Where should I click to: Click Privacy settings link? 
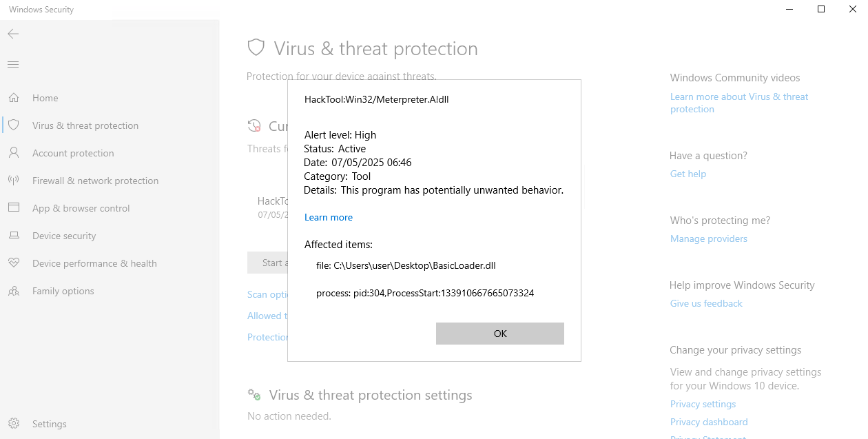pos(703,404)
